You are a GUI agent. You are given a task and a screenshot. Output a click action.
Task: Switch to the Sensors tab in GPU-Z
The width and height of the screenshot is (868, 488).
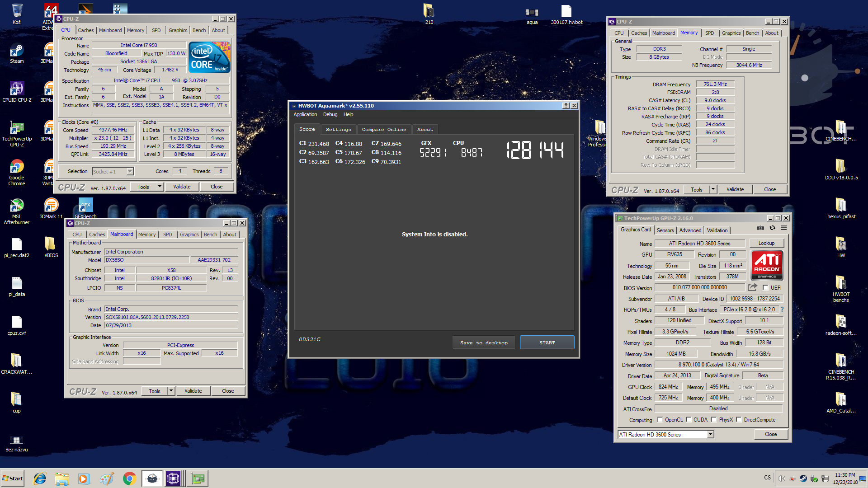point(665,230)
